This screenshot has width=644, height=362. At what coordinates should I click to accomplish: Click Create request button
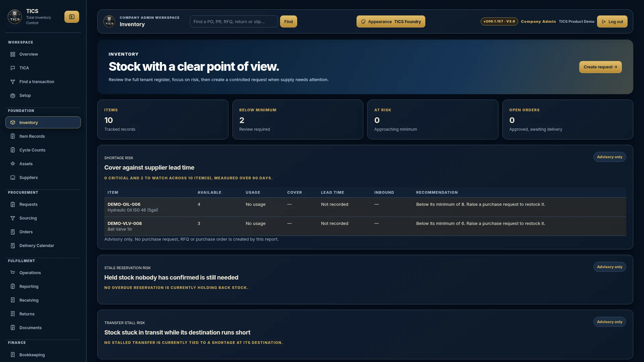point(600,67)
